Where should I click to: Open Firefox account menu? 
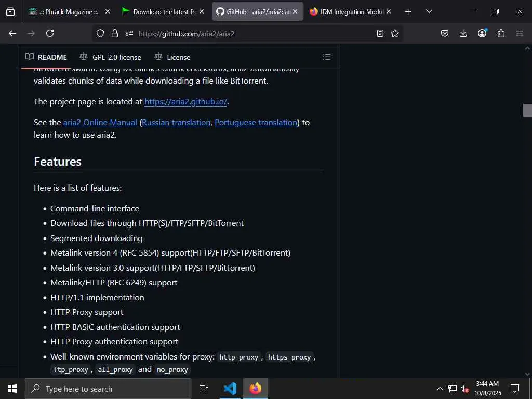coord(482,33)
